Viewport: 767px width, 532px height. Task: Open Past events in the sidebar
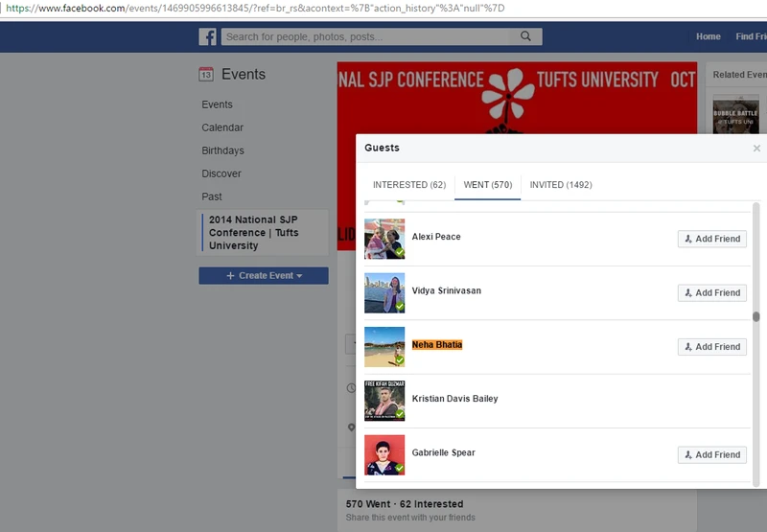point(212,197)
